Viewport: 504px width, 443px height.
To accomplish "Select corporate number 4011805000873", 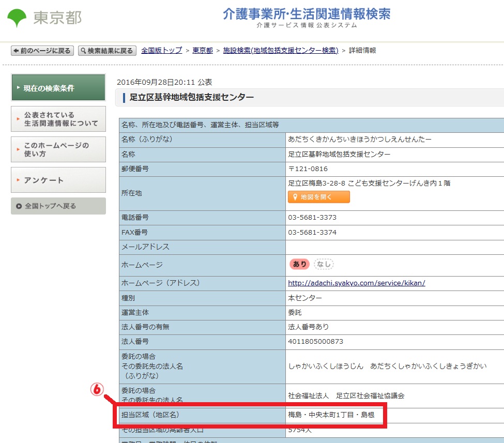I will 316,341.
